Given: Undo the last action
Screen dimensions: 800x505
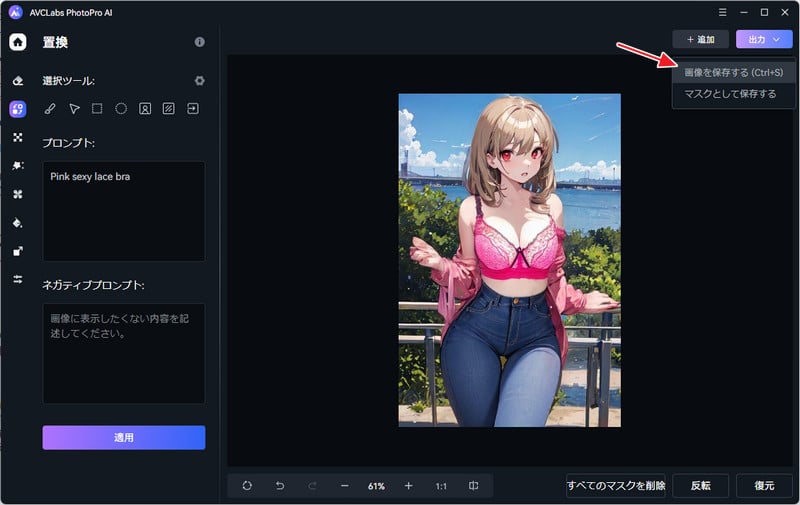Looking at the screenshot, I should coord(280,486).
